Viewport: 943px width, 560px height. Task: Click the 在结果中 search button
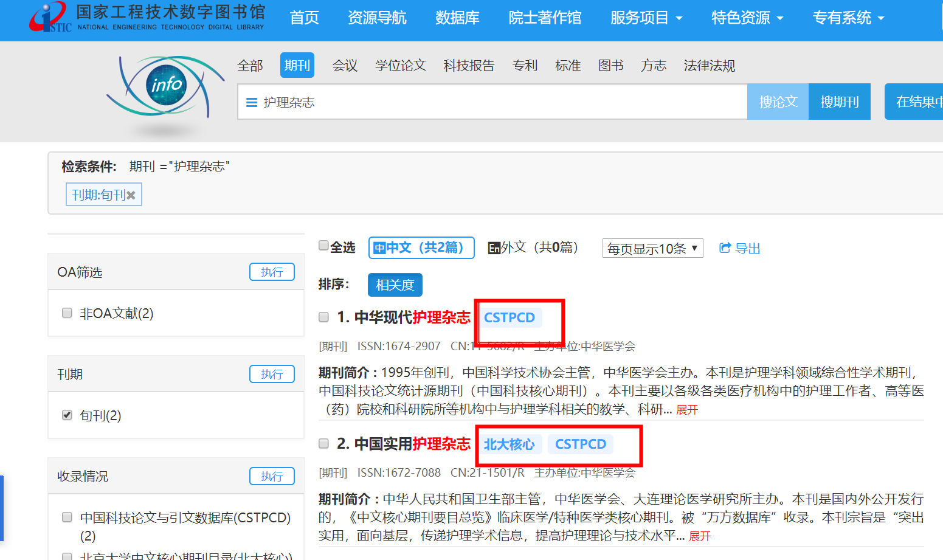click(914, 102)
